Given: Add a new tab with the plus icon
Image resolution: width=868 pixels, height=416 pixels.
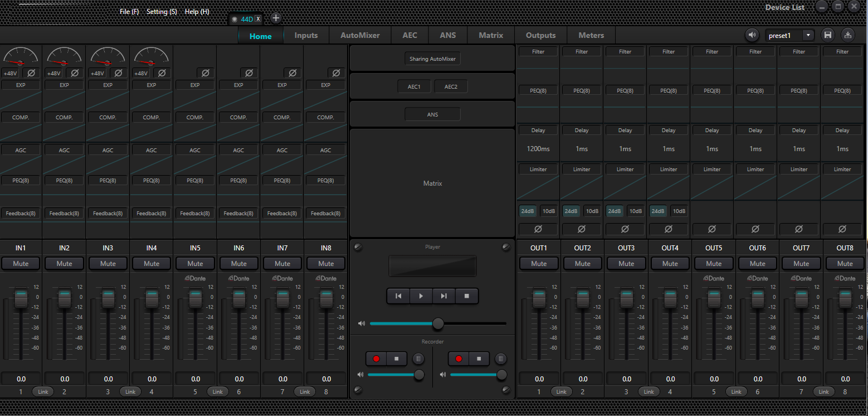Looking at the screenshot, I should pyautogui.click(x=275, y=18).
